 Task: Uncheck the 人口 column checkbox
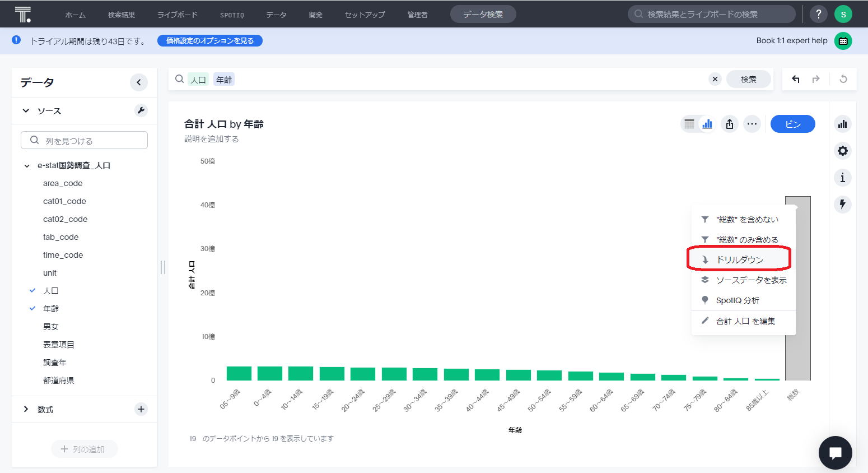click(x=32, y=290)
